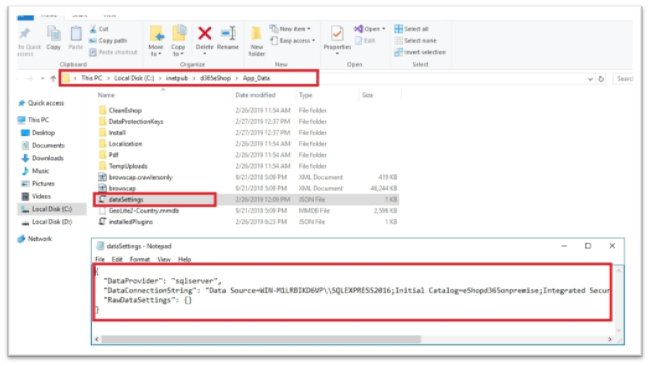Open Notepad Help menu

184,259
